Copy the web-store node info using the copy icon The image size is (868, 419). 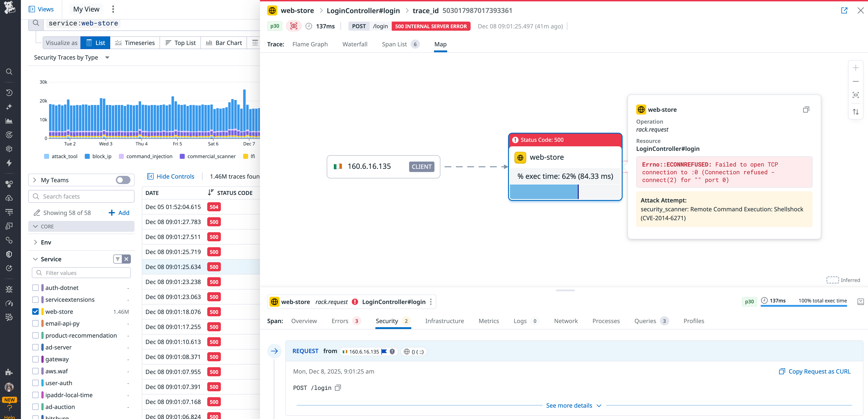pos(806,109)
